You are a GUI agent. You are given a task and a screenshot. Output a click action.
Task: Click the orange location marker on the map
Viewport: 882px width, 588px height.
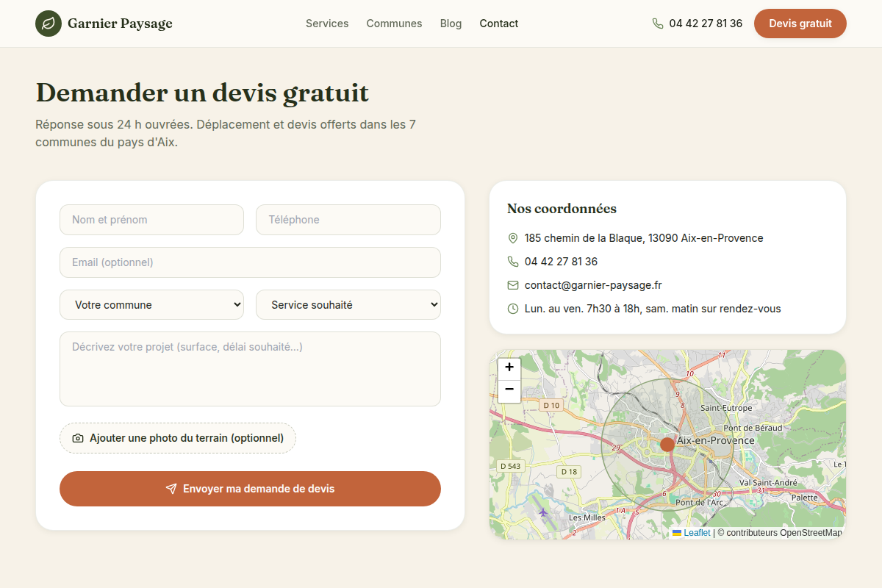(667, 444)
